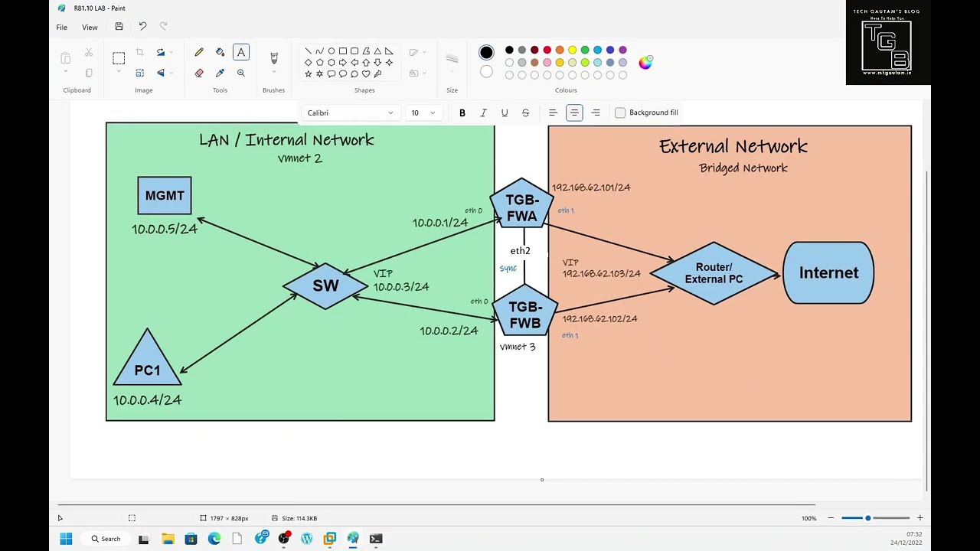Set text alignment to center

574,112
